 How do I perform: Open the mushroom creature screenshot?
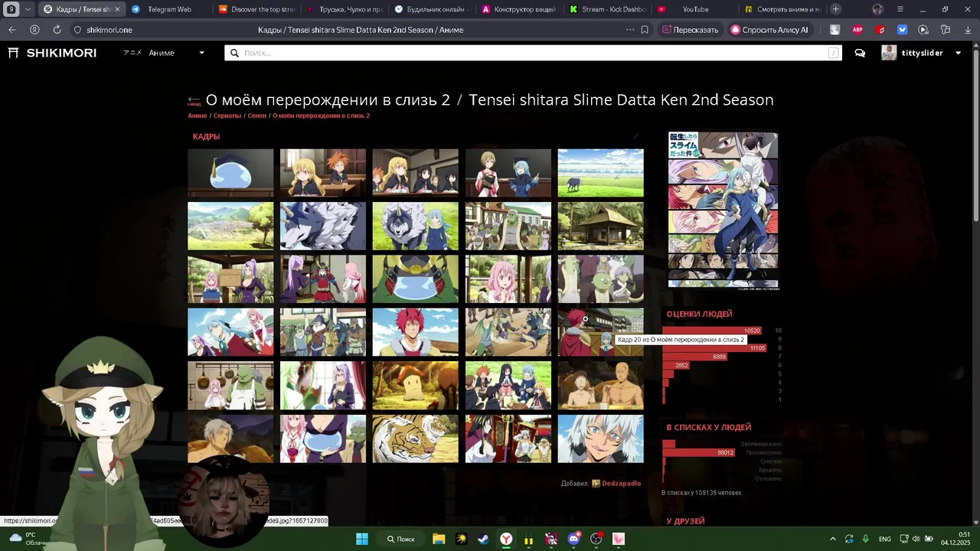(x=415, y=386)
